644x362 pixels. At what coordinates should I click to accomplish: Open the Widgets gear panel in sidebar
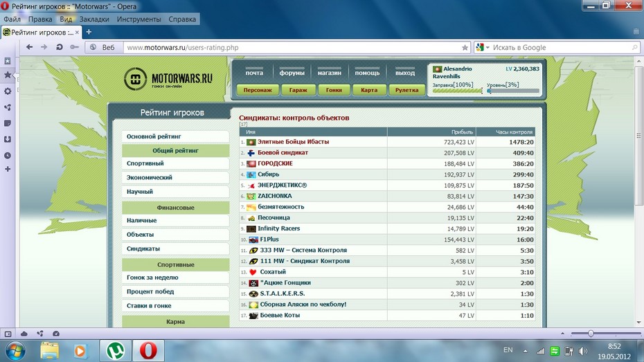tap(8, 91)
